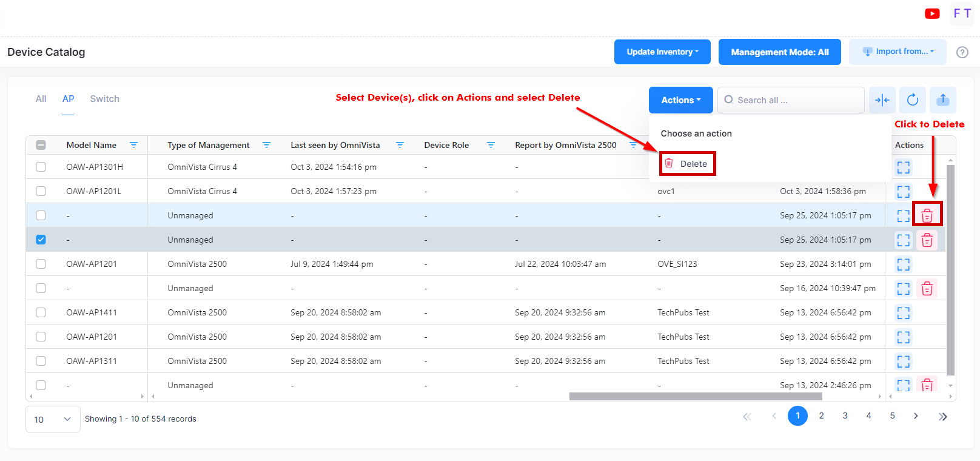Toggle the select-all header checkbox
Image resolution: width=980 pixels, height=461 pixels.
[41, 145]
